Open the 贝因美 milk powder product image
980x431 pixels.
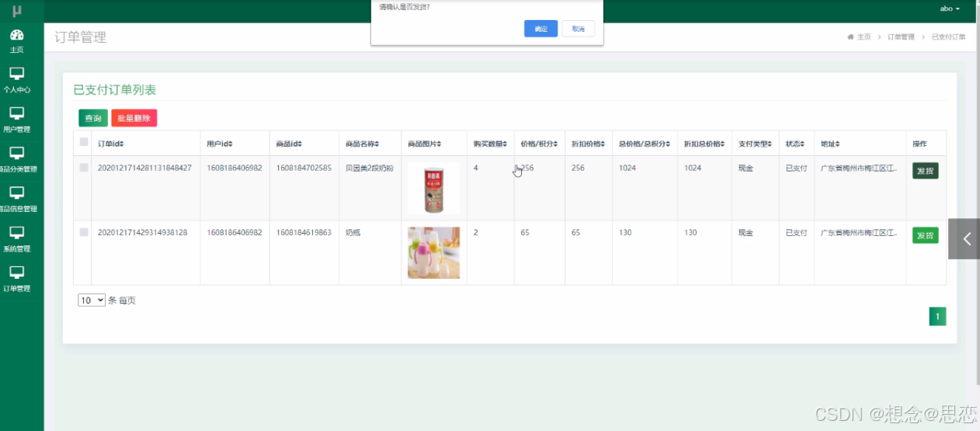(x=433, y=188)
